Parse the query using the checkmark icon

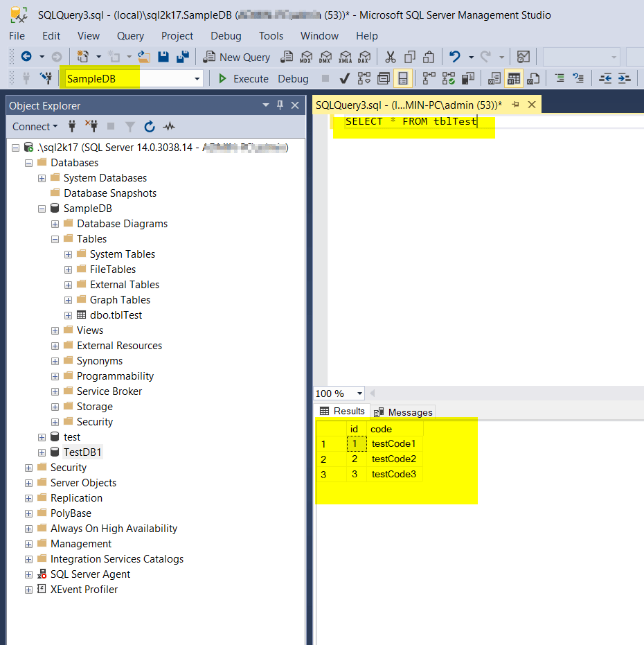[x=343, y=78]
